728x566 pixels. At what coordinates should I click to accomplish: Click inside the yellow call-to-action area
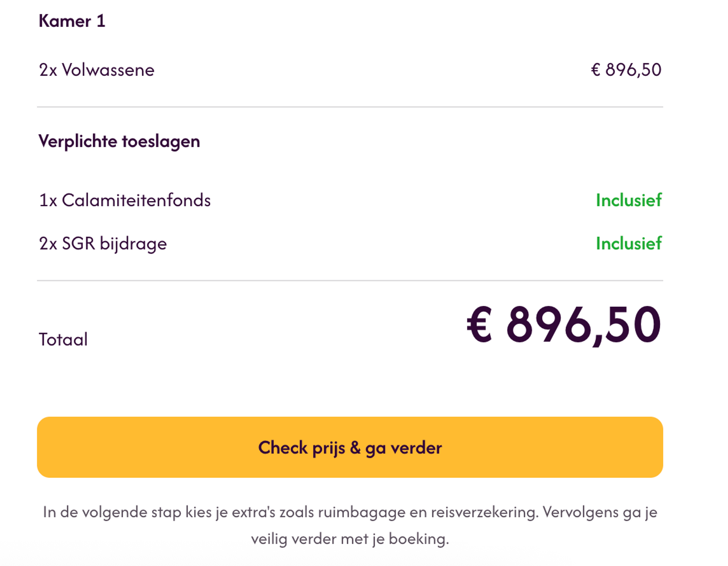(x=350, y=448)
